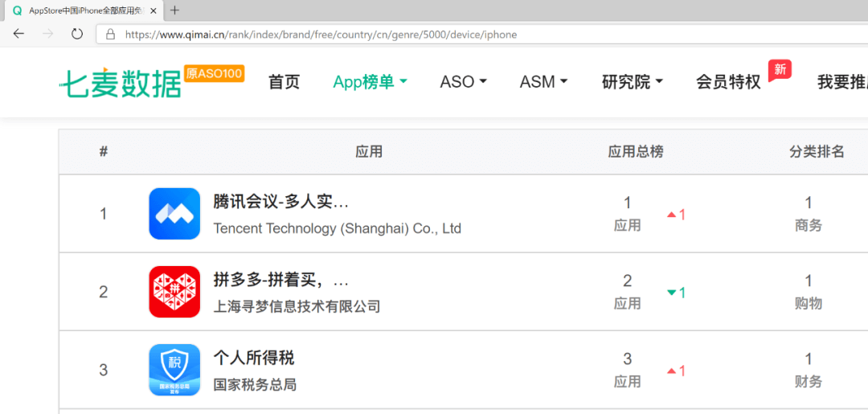Viewport: 868px width, 414px height.
Task: Click Tencent Technology (Shanghai) Co., Ltd
Action: coord(337,228)
